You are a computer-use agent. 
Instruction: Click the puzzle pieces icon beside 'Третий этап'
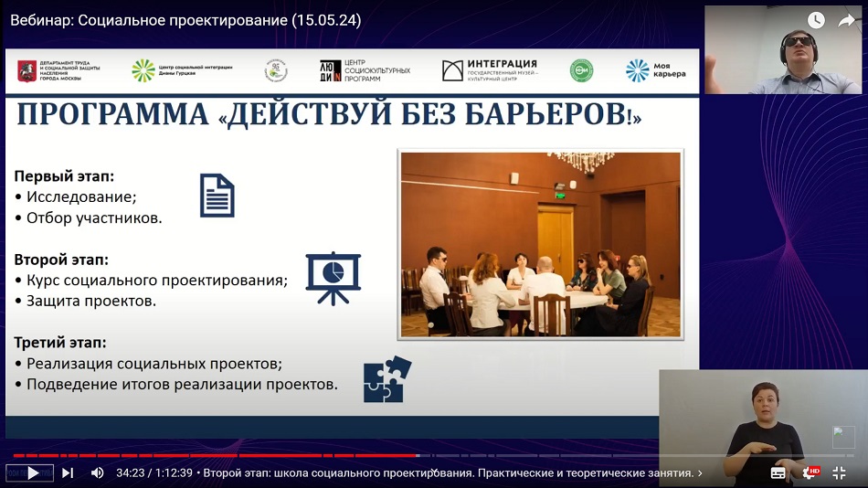tap(386, 379)
